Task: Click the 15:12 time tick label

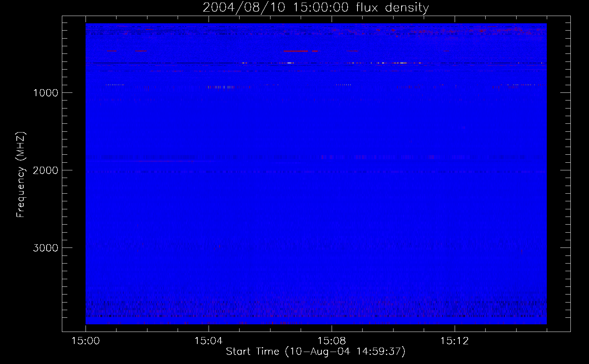Action: click(x=454, y=341)
